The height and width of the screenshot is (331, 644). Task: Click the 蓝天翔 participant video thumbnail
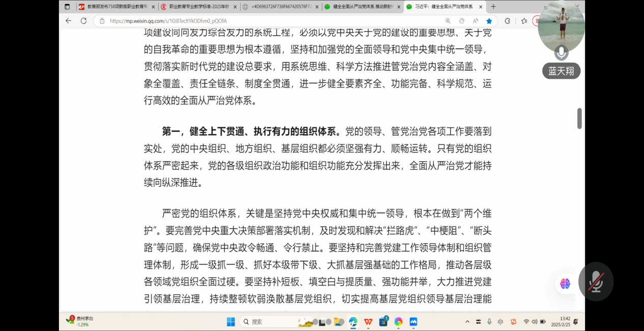(561, 26)
